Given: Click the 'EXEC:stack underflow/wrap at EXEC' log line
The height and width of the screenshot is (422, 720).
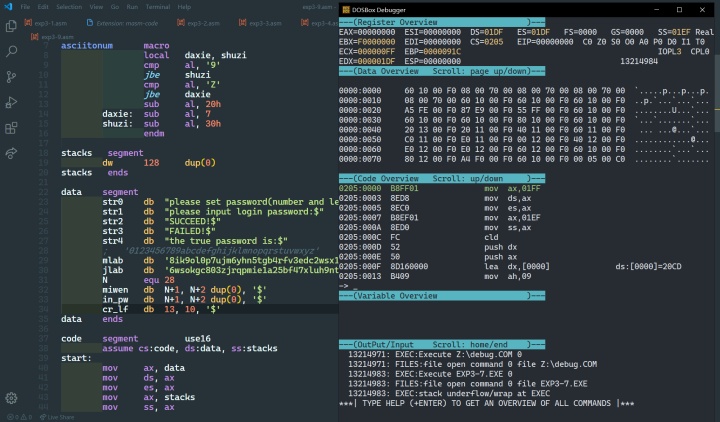Looking at the screenshot, I should pyautogui.click(x=449, y=394).
